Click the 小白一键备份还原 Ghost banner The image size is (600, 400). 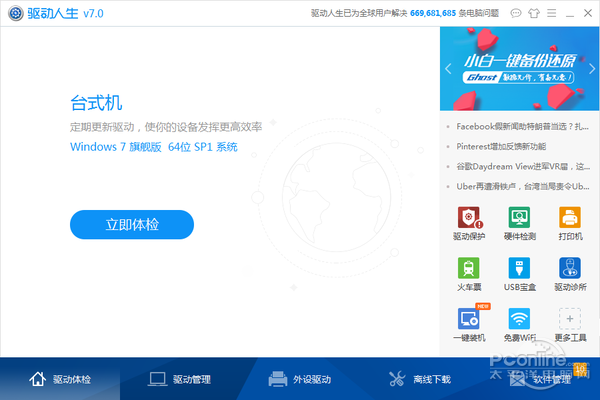pyautogui.click(x=520, y=69)
